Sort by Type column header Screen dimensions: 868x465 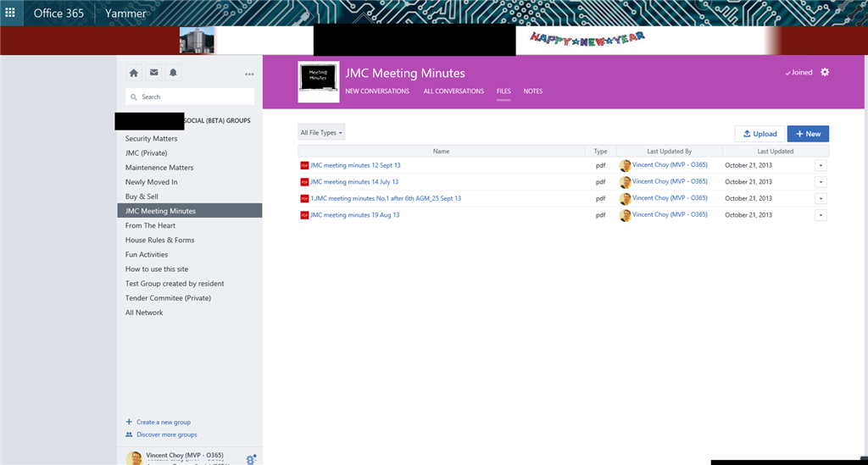[x=600, y=151]
